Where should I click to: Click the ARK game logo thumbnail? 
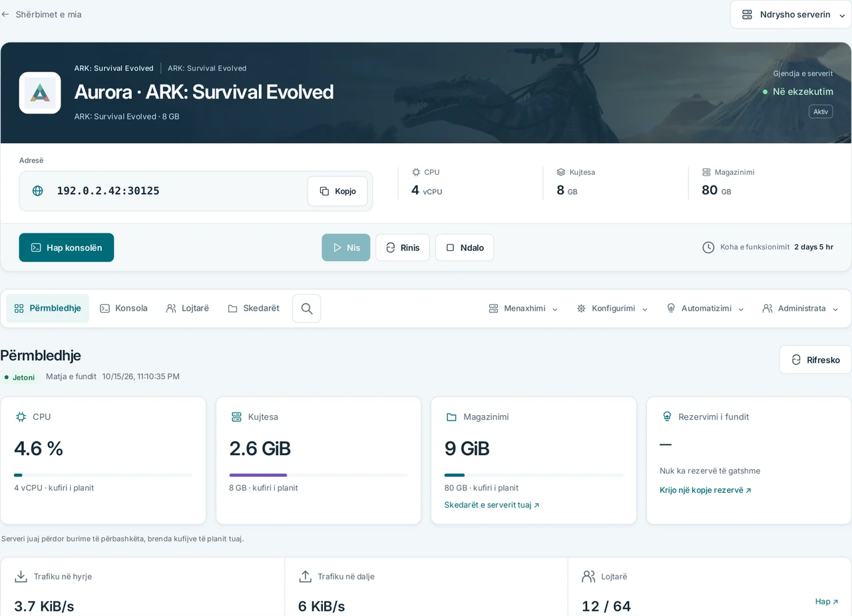coord(40,93)
